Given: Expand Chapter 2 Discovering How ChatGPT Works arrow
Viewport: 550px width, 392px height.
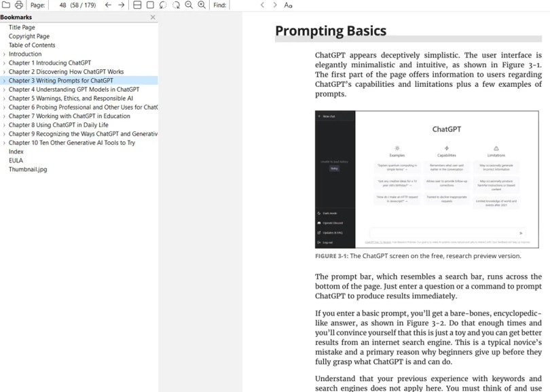Looking at the screenshot, I should click(x=4, y=72).
